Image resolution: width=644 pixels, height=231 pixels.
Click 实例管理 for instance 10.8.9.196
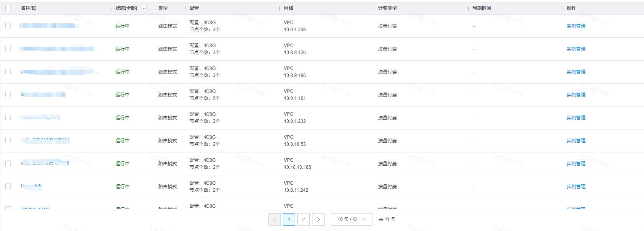(x=576, y=72)
